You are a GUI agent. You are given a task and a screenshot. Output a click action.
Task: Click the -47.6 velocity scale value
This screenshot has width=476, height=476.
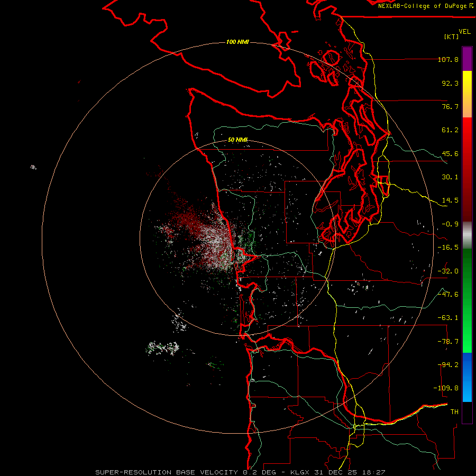click(448, 295)
